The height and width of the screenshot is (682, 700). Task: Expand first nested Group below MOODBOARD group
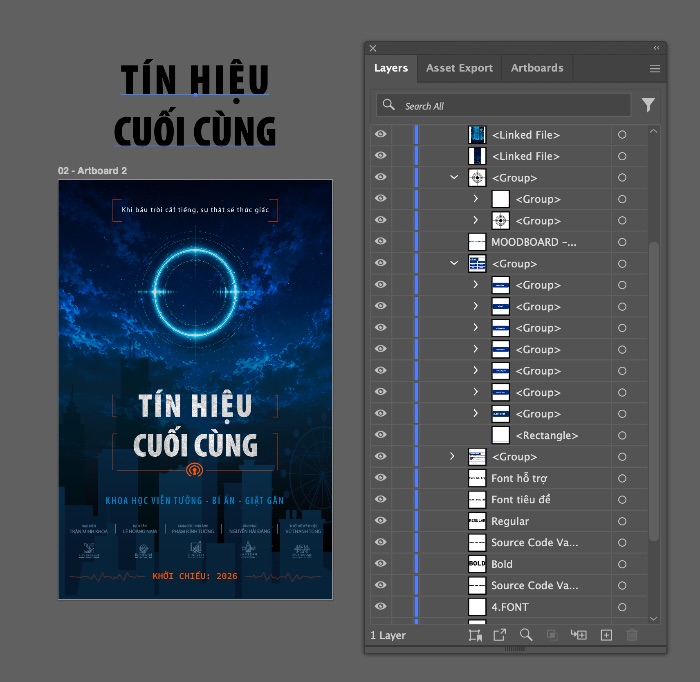(x=475, y=284)
